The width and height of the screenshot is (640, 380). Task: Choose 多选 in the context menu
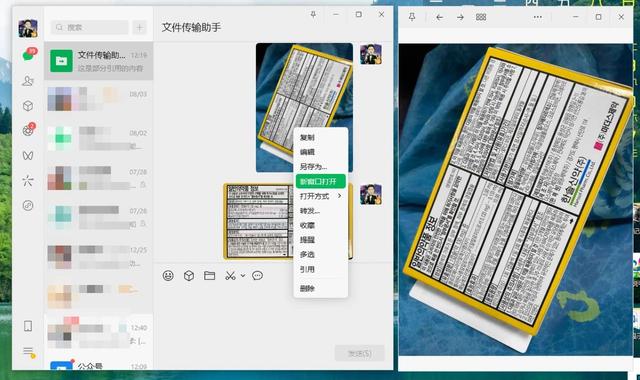pos(320,255)
